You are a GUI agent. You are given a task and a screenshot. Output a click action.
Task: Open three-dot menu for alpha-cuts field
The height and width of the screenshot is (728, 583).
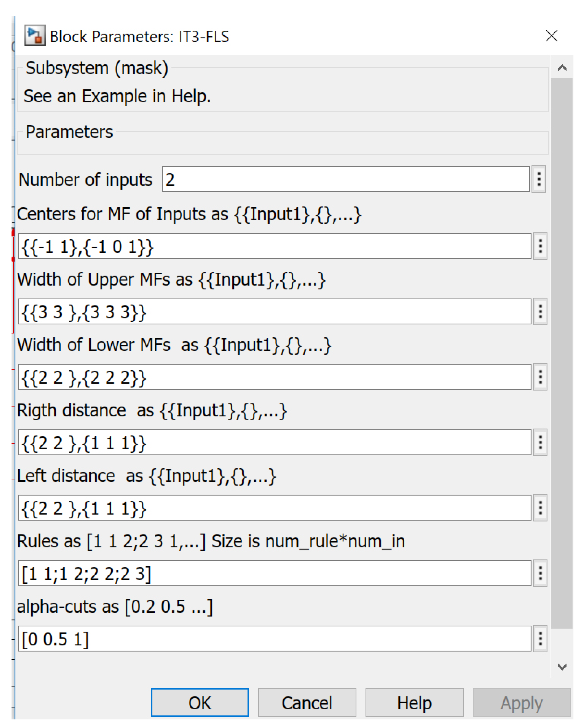coord(540,639)
